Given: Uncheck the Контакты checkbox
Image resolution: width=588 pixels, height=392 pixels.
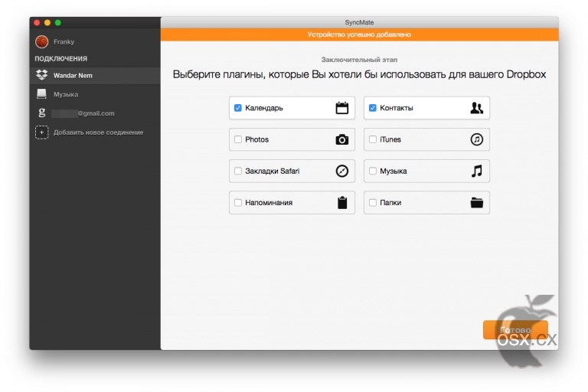Looking at the screenshot, I should click(x=372, y=108).
